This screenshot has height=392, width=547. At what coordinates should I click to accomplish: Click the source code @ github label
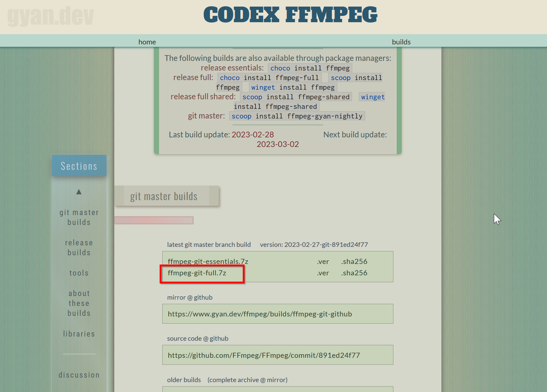(x=198, y=339)
